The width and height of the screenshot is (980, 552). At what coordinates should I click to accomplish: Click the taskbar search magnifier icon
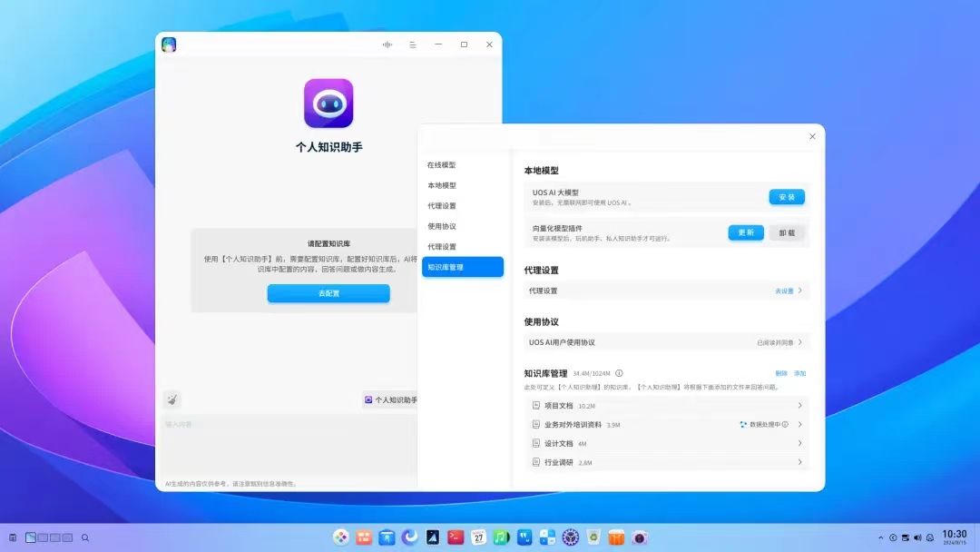click(85, 537)
